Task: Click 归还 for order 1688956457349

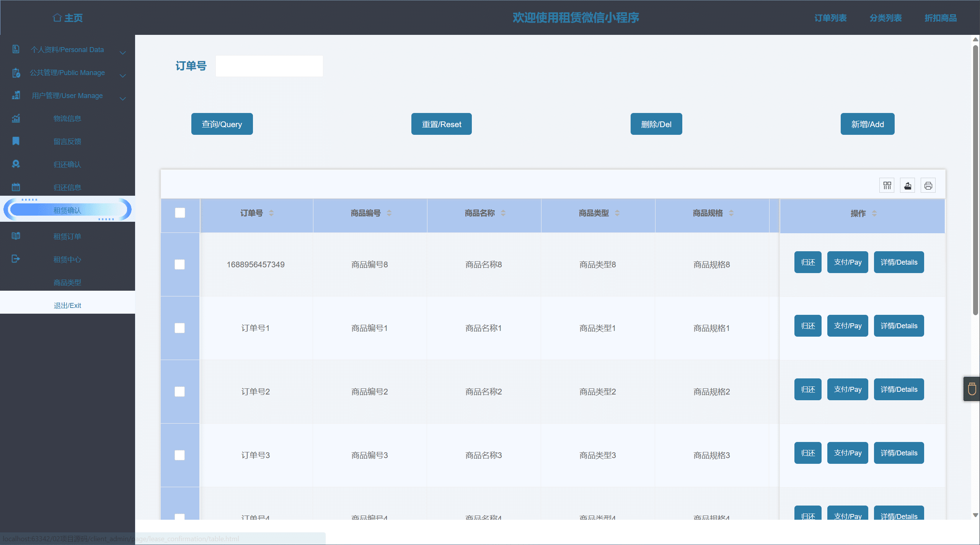Action: (808, 262)
